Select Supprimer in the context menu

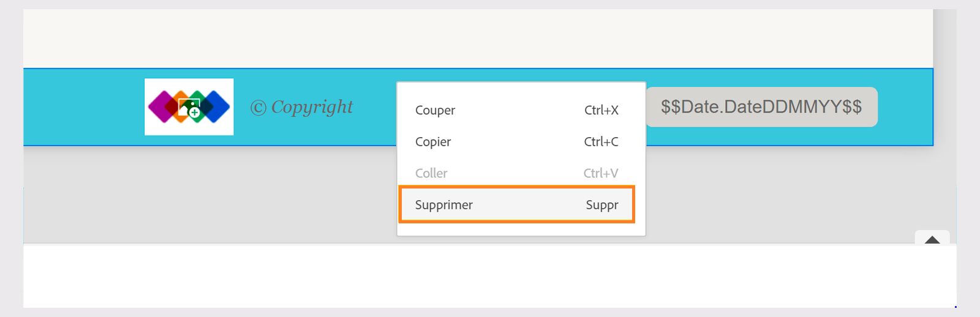(x=444, y=205)
